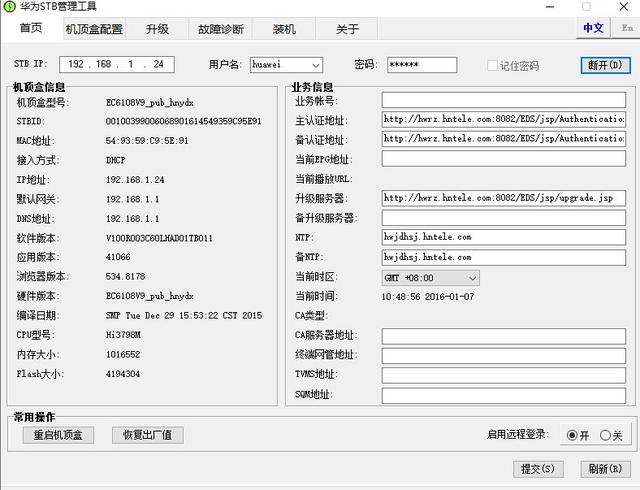Click the Flash大小 value 4194304
The image size is (640, 490).
pyautogui.click(x=123, y=374)
